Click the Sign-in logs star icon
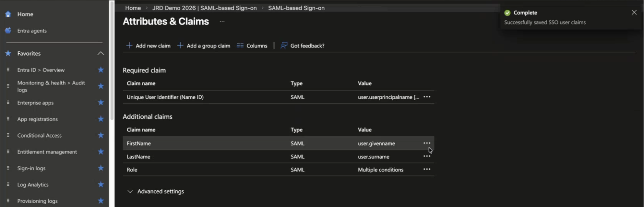Viewport: 644px width, 207px height. (101, 168)
